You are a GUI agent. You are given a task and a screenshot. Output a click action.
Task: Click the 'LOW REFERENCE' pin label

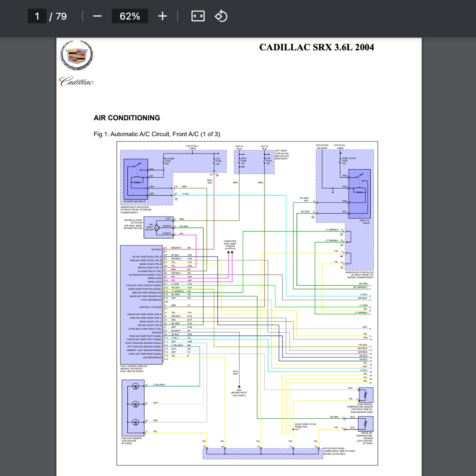coord(152,357)
